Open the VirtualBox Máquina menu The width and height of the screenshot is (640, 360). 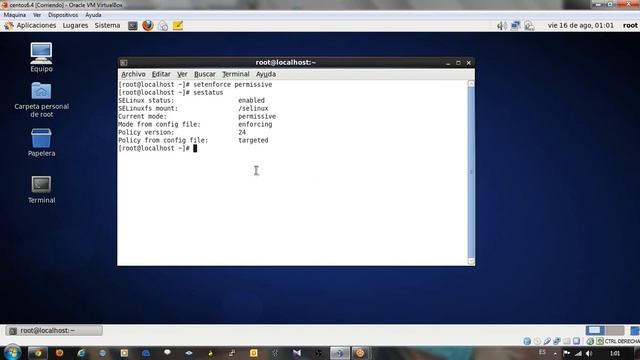point(15,15)
